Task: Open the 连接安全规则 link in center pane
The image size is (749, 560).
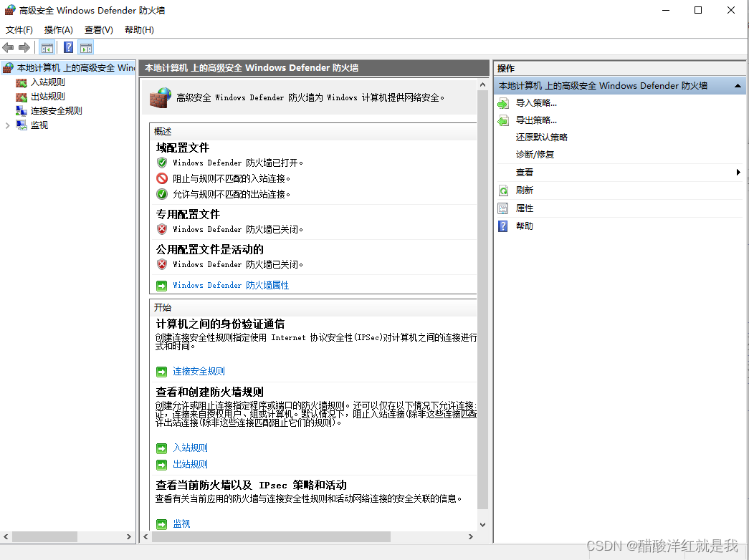Action: pyautogui.click(x=199, y=371)
